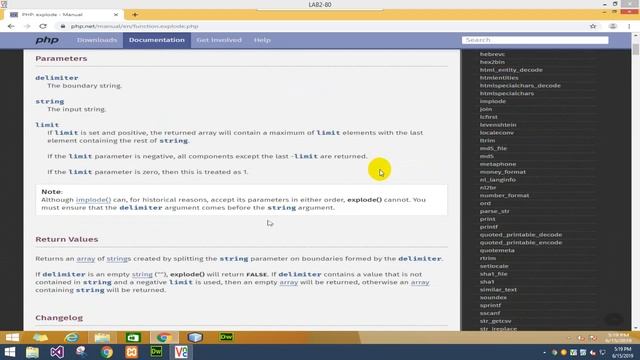The width and height of the screenshot is (640, 360).
Task: Open similar_text in the sidebar list
Action: tap(498, 290)
